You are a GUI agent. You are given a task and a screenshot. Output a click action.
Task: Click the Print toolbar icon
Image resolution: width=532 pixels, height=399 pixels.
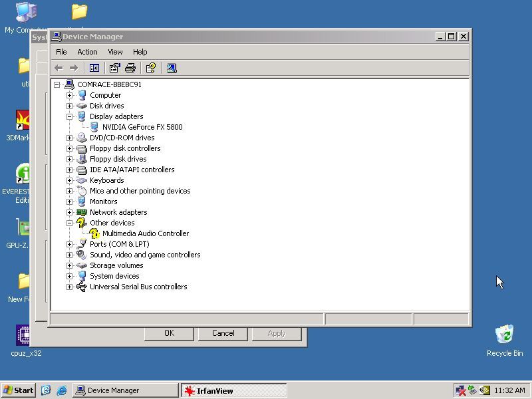[130, 68]
